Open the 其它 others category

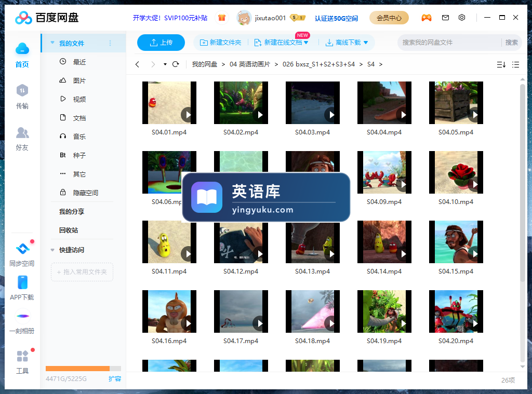[79, 174]
